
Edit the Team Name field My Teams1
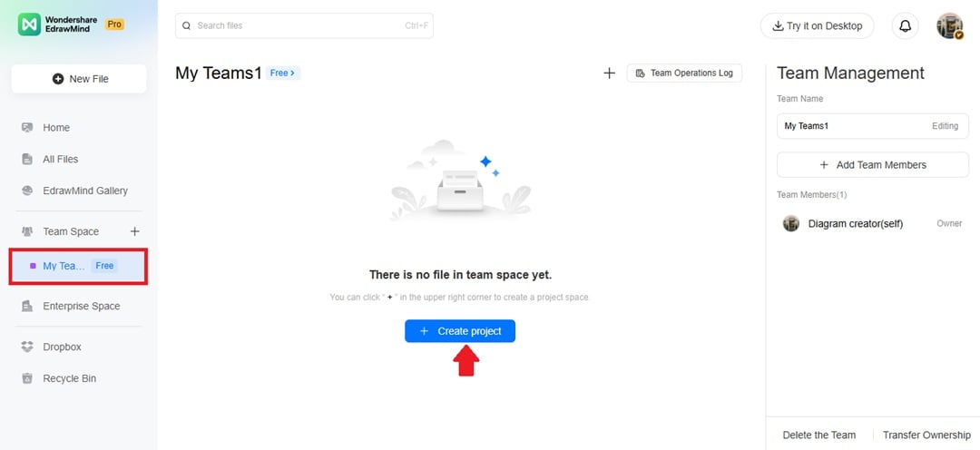873,125
